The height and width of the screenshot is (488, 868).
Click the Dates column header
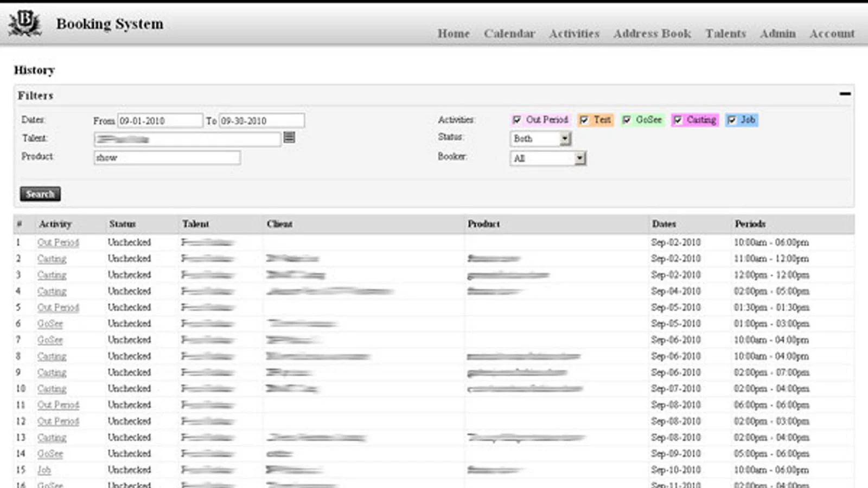tap(664, 224)
